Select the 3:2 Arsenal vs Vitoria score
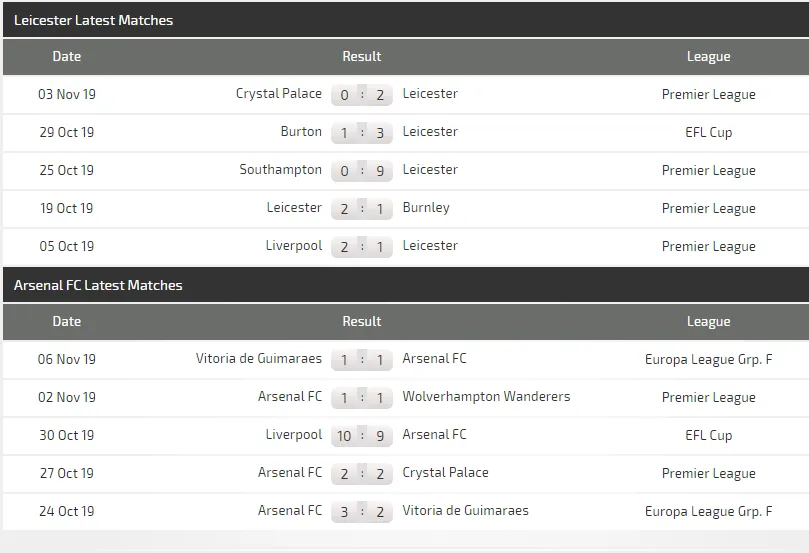 [362, 512]
